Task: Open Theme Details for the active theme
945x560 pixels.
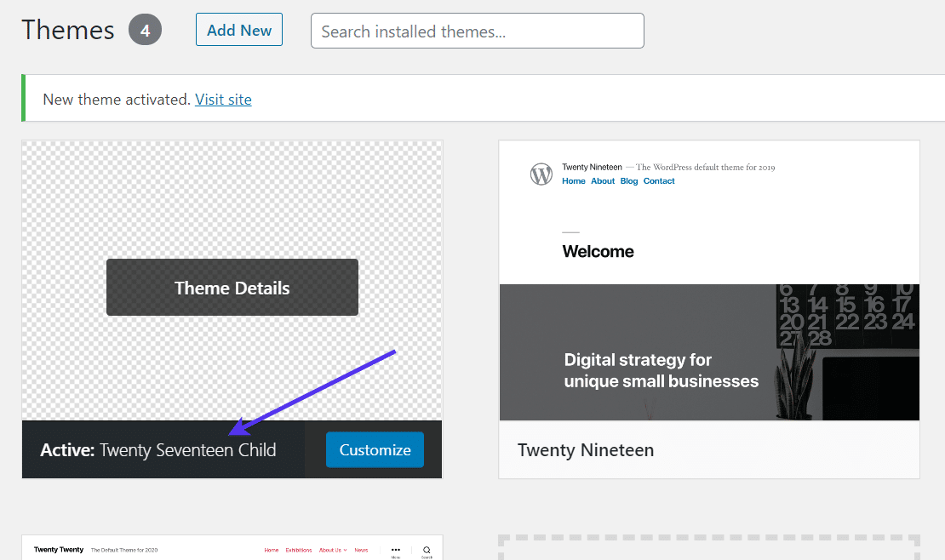Action: (232, 287)
